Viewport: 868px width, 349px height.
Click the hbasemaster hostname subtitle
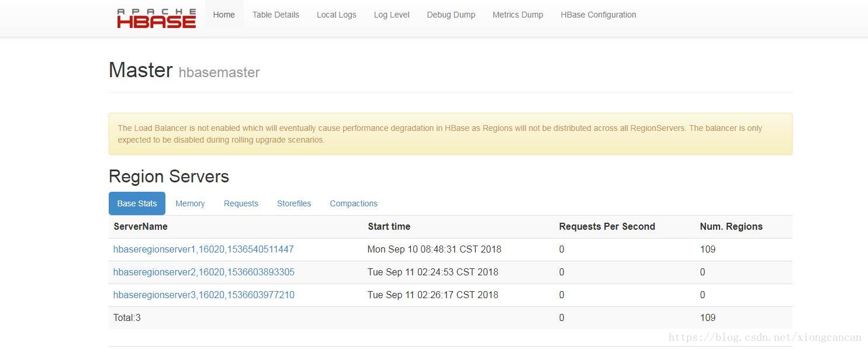pos(219,72)
